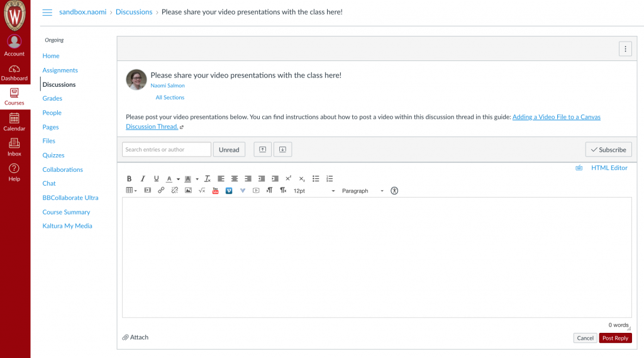Open background color dropdown arrow

coord(197,179)
